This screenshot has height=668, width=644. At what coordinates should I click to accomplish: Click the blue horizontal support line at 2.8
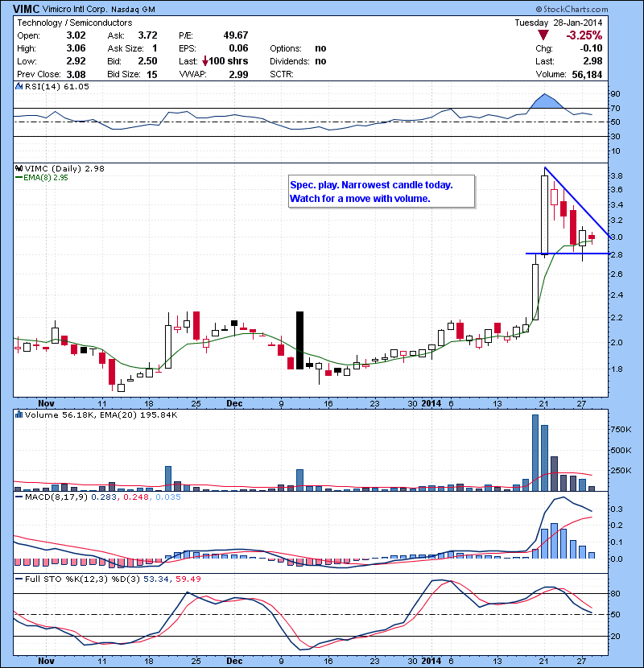(568, 254)
